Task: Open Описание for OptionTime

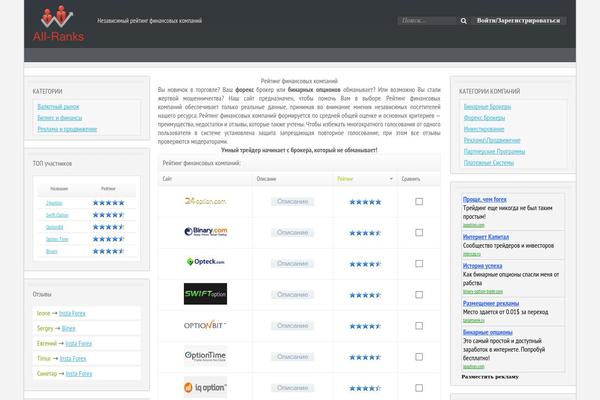Action: click(x=292, y=357)
